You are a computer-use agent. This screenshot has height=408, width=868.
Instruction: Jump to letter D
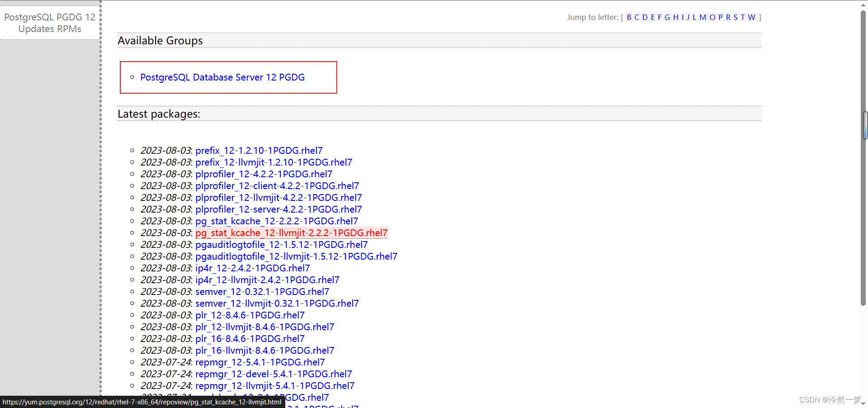[645, 17]
